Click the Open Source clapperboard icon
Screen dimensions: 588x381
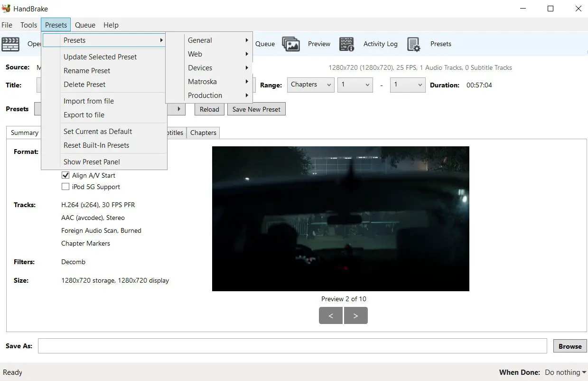pos(10,44)
